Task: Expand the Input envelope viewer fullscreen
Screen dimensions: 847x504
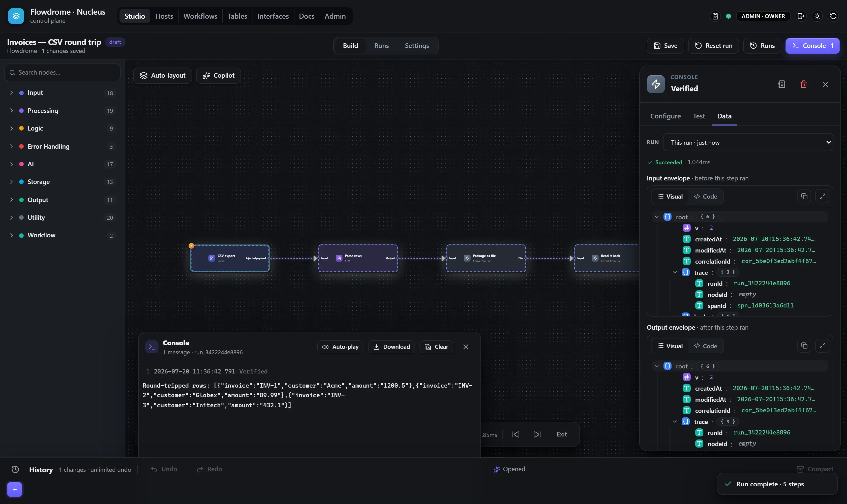Action: click(822, 196)
